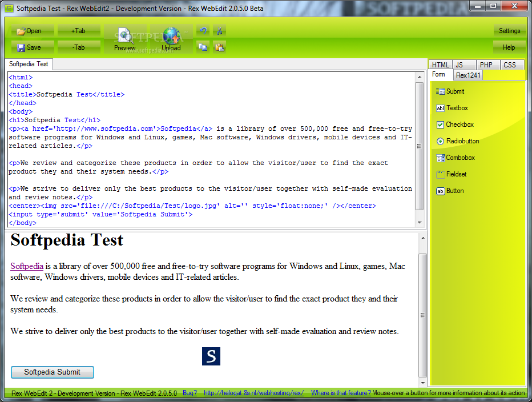Switch to the JS tab
This screenshot has width=532, height=402.
(x=464, y=65)
